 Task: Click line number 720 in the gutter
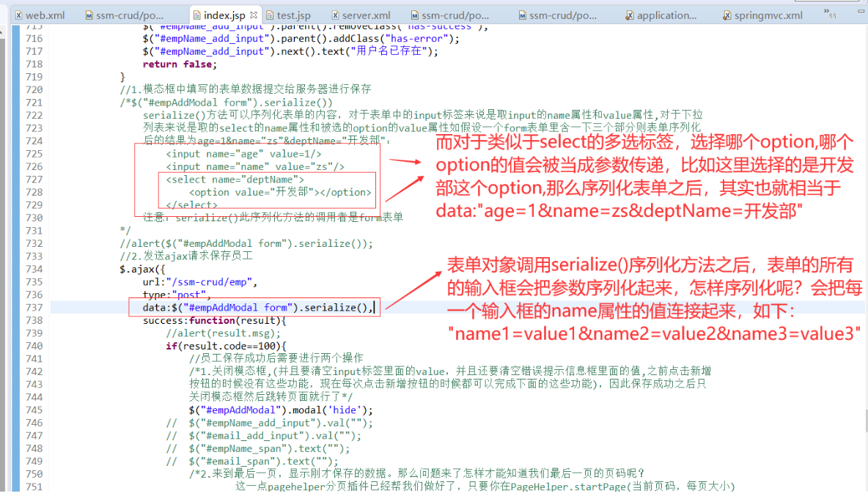(x=34, y=89)
